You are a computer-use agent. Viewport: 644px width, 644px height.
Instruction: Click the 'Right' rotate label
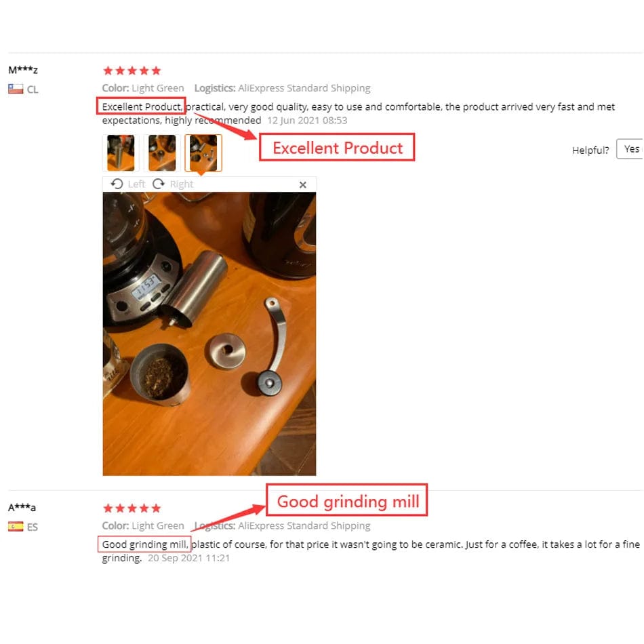[x=181, y=184]
